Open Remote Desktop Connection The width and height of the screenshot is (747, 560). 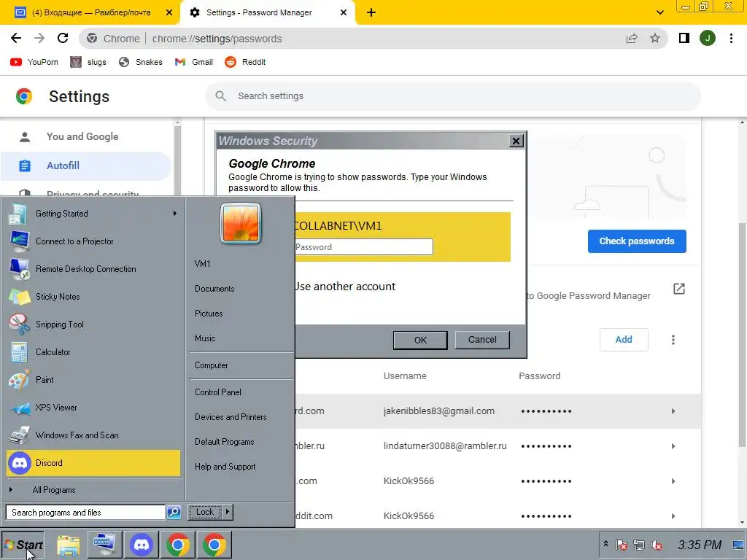coord(94,268)
